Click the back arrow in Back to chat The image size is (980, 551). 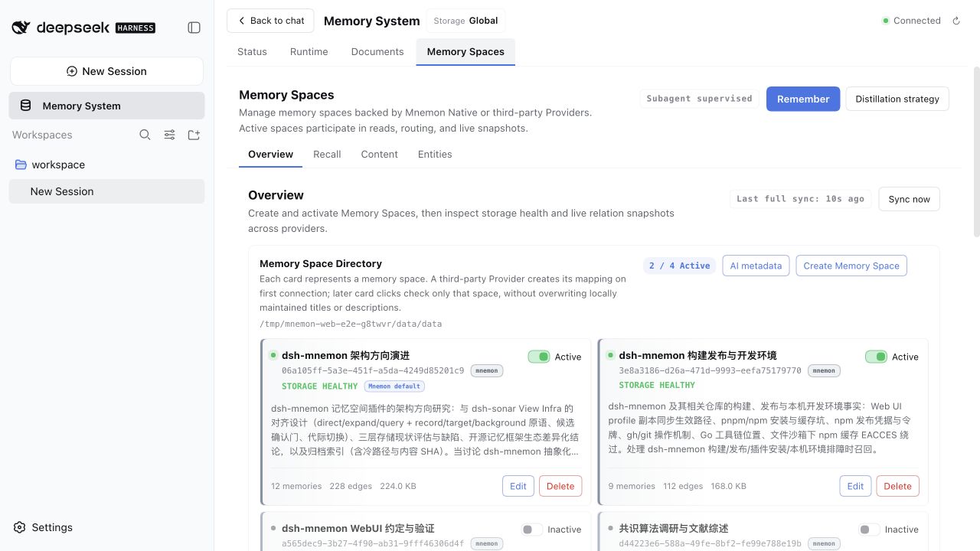(x=242, y=21)
